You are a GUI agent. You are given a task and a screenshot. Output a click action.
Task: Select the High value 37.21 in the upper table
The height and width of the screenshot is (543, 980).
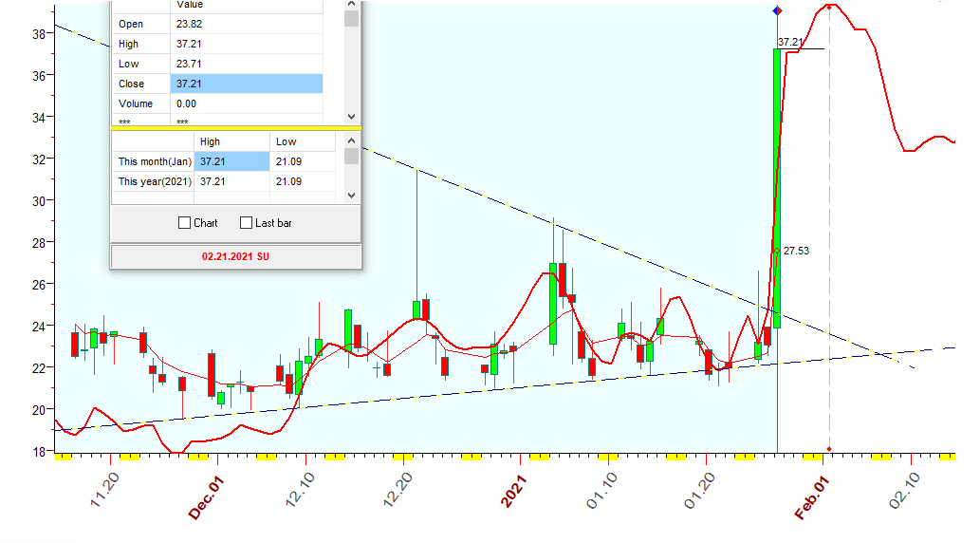tap(247, 44)
